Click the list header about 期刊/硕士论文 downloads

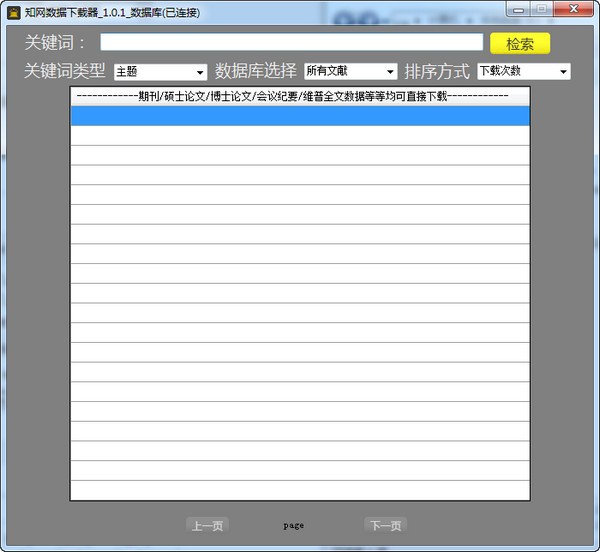pyautogui.click(x=300, y=96)
